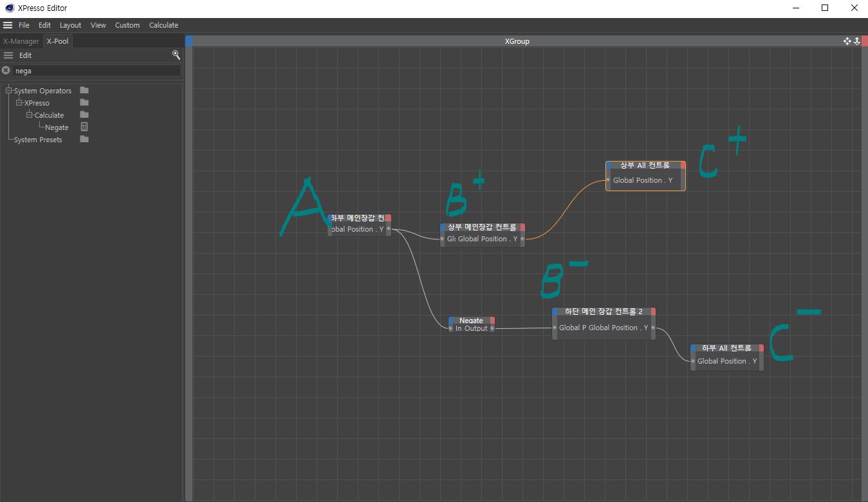Screen dimensions: 868x502
Task: Click the Negate node Output port
Action: click(492, 328)
